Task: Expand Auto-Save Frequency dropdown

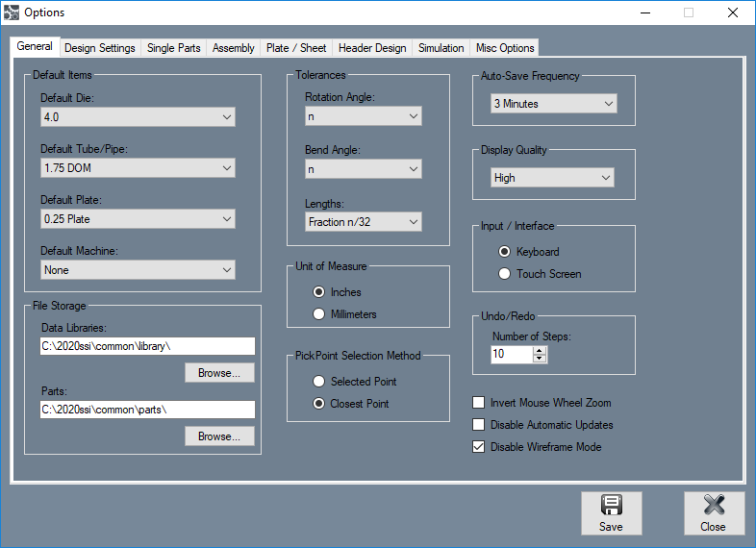Action: point(553,104)
